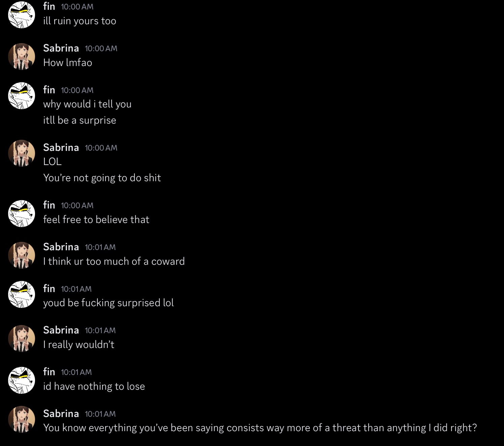The width and height of the screenshot is (504, 446).
Task: Click the message "youd be fucking surprised lol"
Action: [x=108, y=303]
